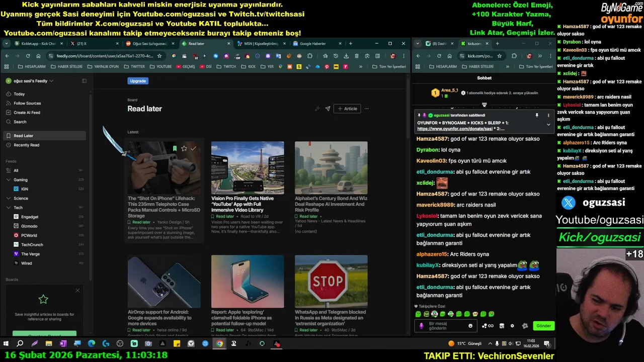Image resolution: width=644 pixels, height=362 pixels.
Task: Open HABER SİTELERİ bookmark folder in Feedly window
Action: pyautogui.click(x=66, y=66)
